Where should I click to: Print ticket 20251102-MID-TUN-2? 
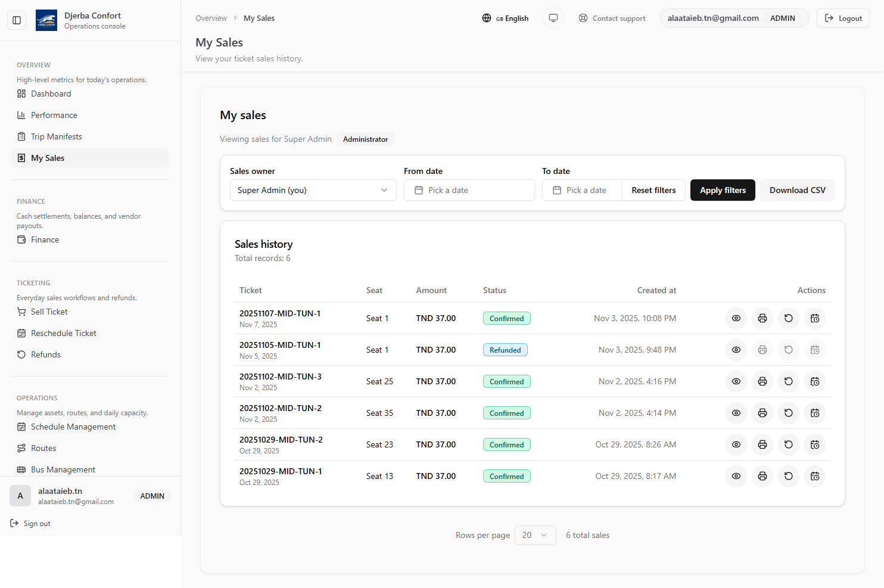762,413
